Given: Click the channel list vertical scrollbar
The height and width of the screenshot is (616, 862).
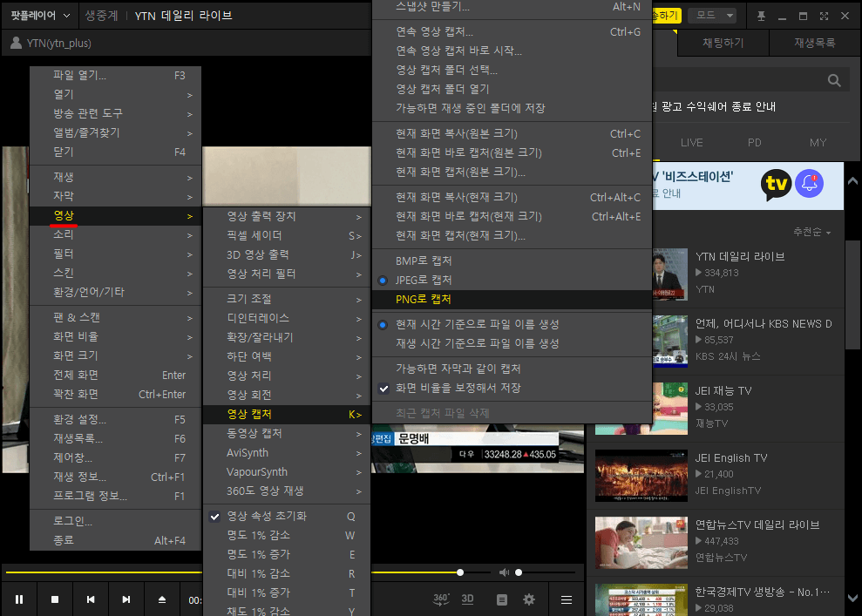Looking at the screenshot, I should pos(852,294).
